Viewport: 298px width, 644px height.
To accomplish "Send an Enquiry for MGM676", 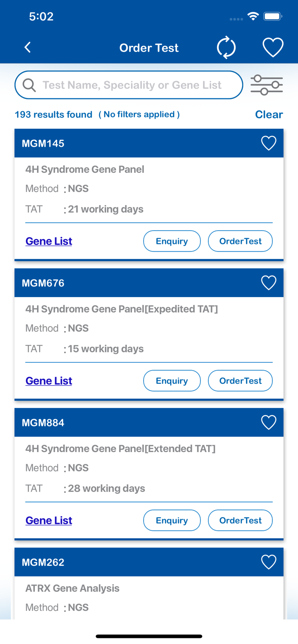I will [x=172, y=380].
